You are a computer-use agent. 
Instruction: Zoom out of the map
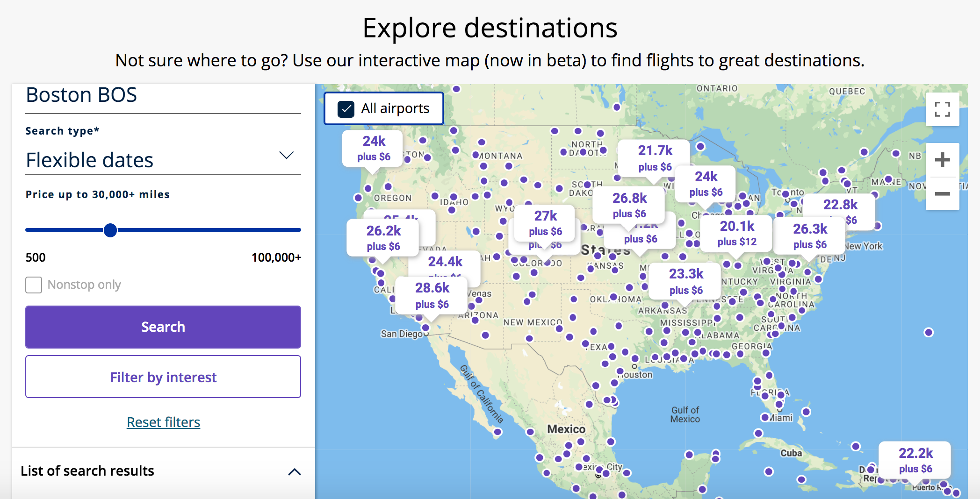pyautogui.click(x=942, y=193)
